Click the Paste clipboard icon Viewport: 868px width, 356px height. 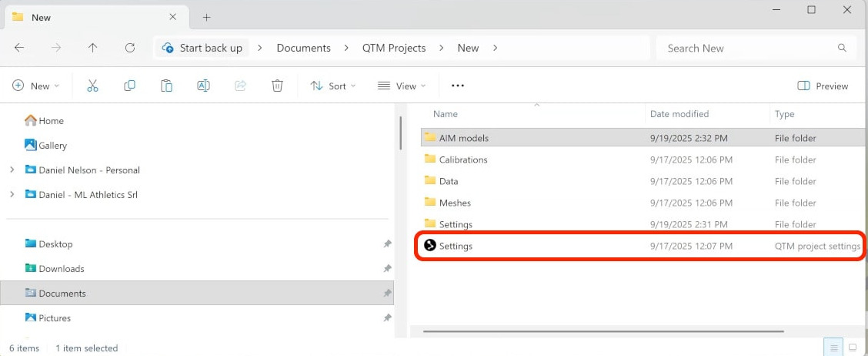(x=166, y=86)
